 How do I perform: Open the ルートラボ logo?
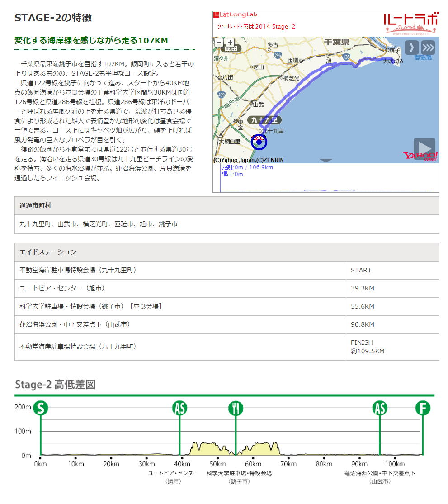[411, 23]
